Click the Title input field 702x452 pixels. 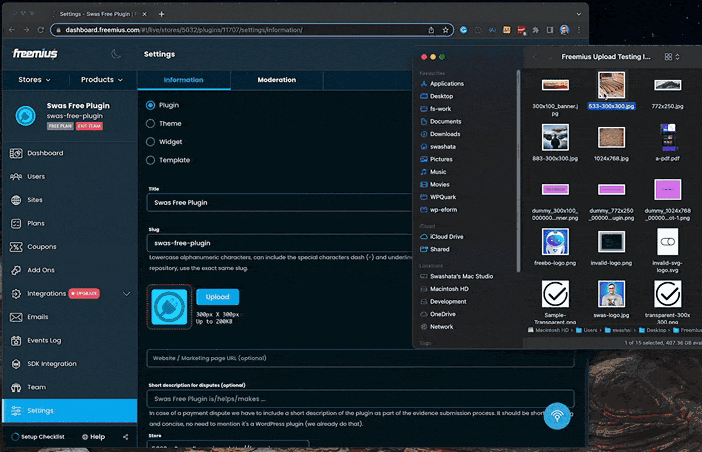(x=279, y=202)
